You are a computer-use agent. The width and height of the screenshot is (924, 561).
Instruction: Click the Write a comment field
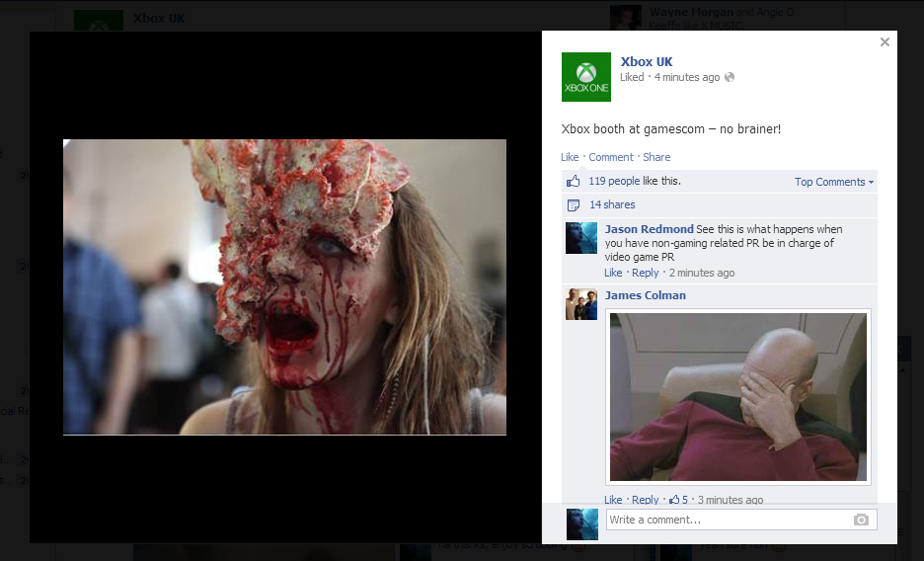click(x=726, y=520)
